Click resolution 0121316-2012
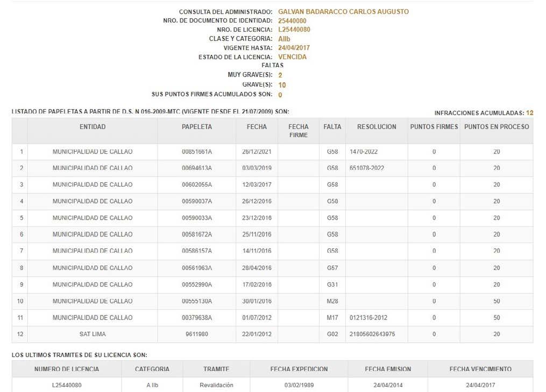 click(368, 317)
